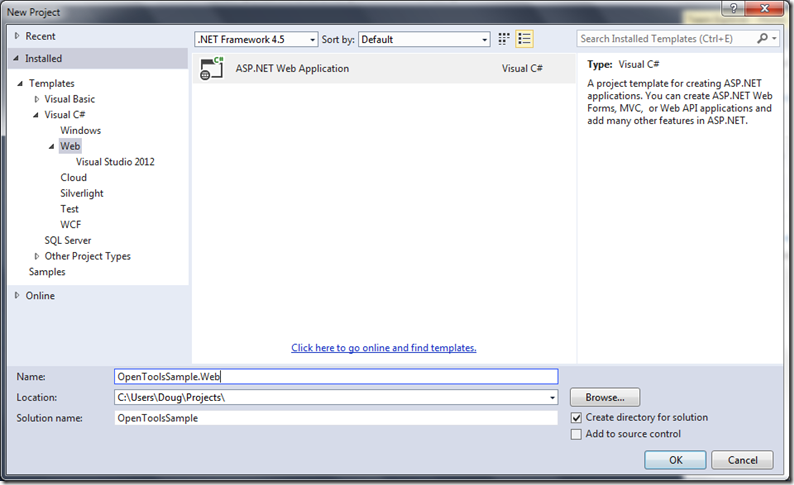Expand Other Project Types arrow
The height and width of the screenshot is (485, 794).
click(x=36, y=256)
